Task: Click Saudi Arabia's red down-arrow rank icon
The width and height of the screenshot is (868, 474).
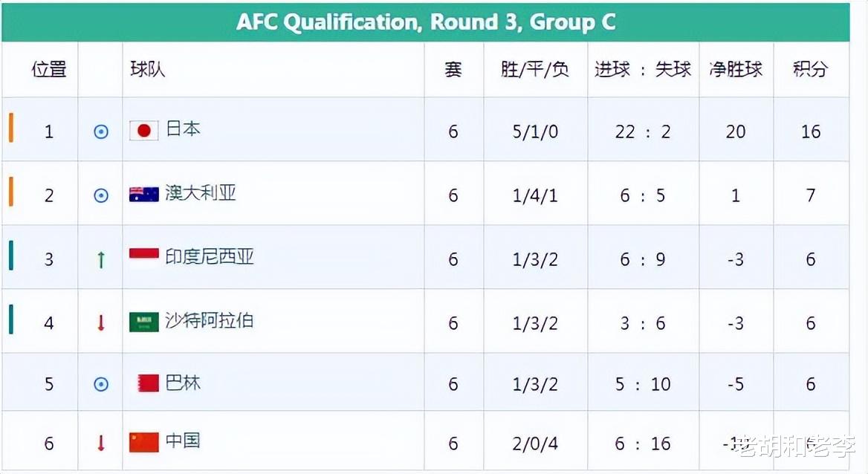Action: point(101,322)
